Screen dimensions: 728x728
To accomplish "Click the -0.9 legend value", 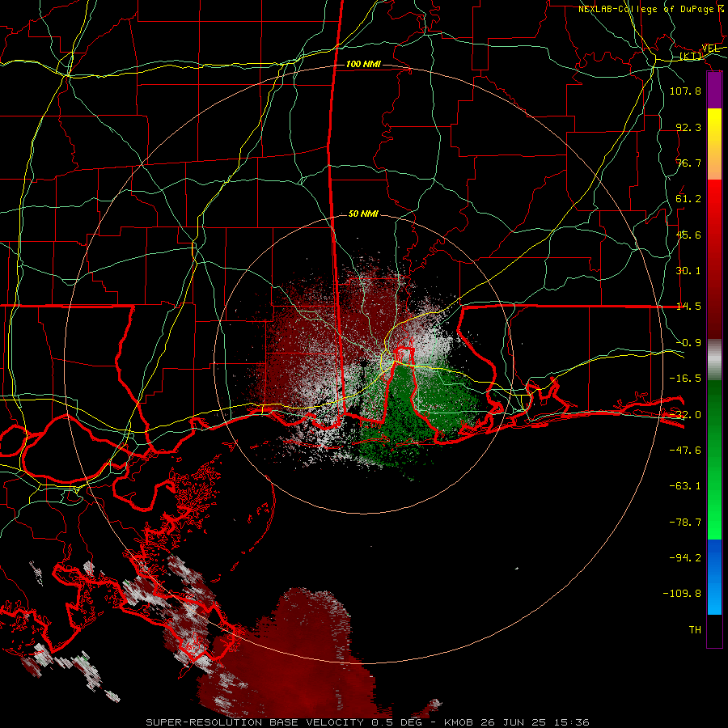I will point(688,343).
